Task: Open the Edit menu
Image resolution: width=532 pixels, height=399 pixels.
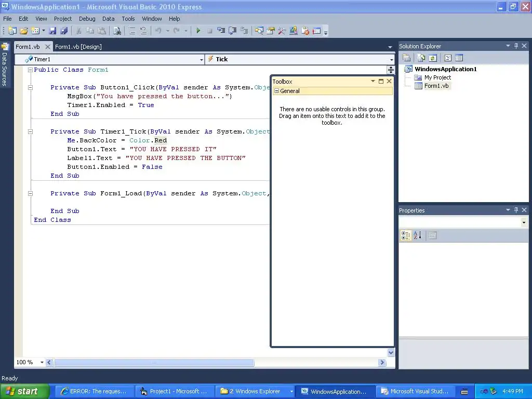Action: (x=23, y=19)
